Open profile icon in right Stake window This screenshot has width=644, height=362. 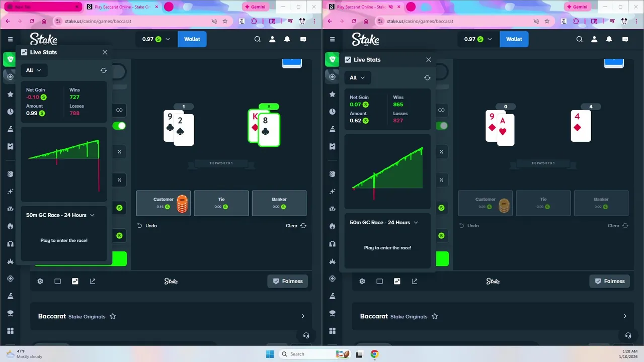594,39
